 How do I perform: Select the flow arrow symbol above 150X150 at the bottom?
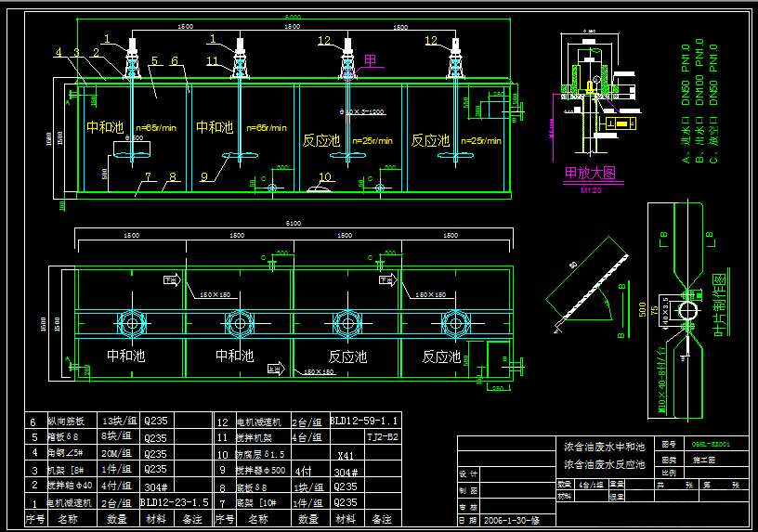tap(276, 370)
